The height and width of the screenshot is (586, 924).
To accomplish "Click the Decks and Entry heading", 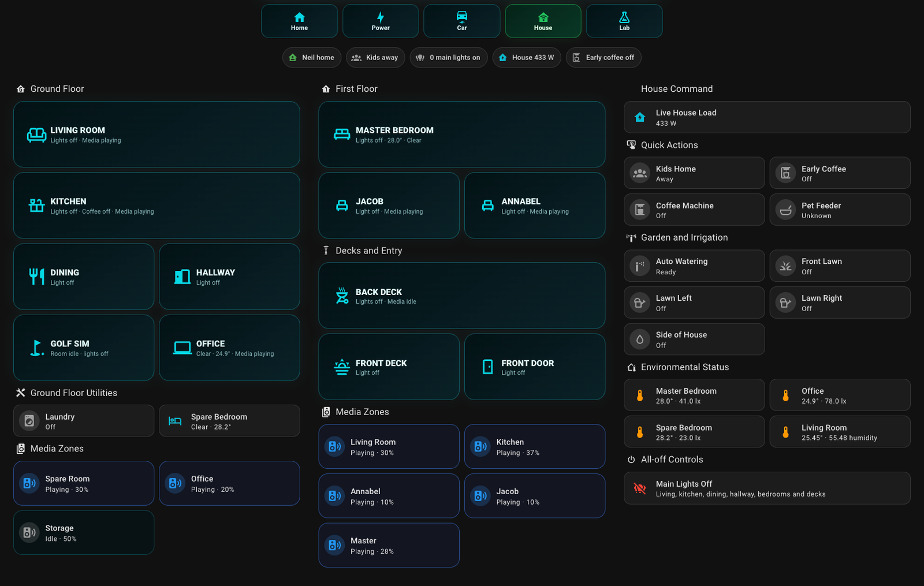I will [x=369, y=251].
